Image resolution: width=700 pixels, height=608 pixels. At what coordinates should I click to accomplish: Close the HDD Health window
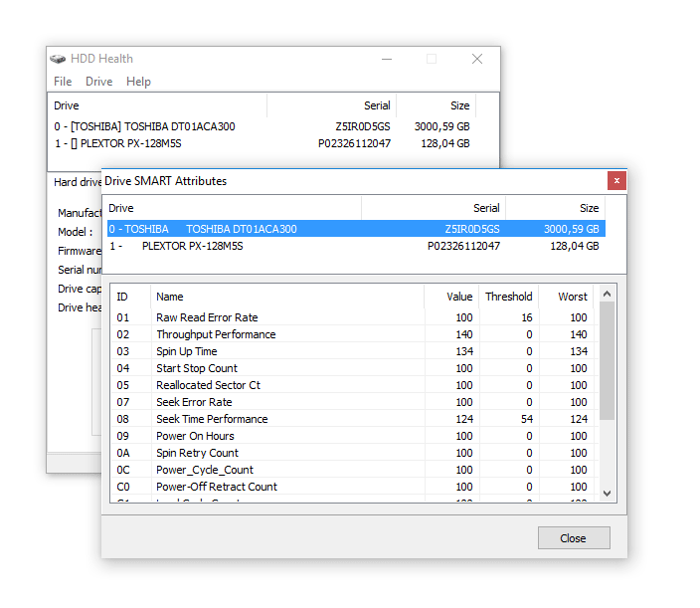point(477,59)
